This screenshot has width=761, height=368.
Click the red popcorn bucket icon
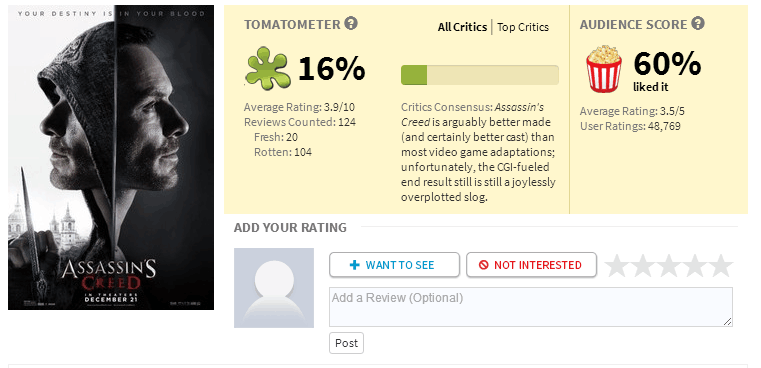click(x=604, y=68)
